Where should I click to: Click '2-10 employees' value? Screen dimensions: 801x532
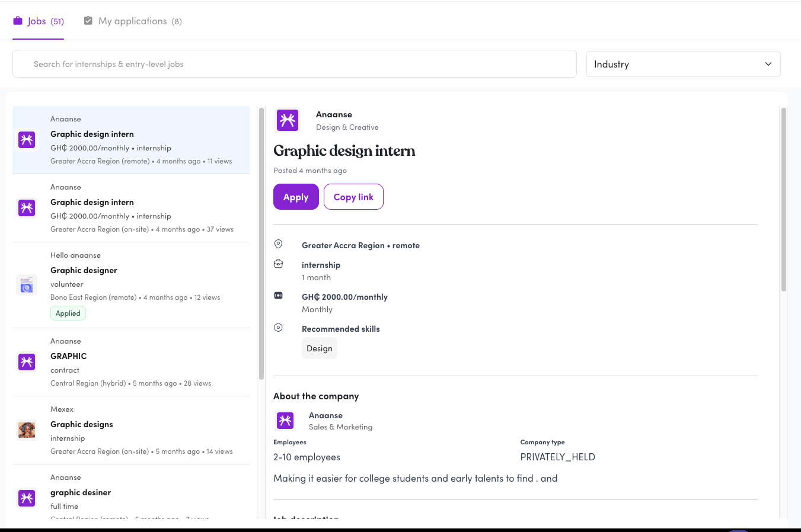tap(307, 457)
